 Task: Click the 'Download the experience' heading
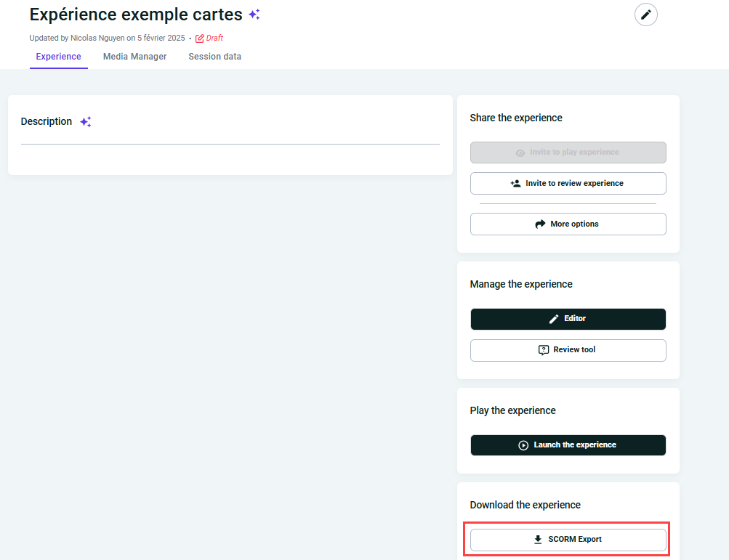click(x=525, y=505)
